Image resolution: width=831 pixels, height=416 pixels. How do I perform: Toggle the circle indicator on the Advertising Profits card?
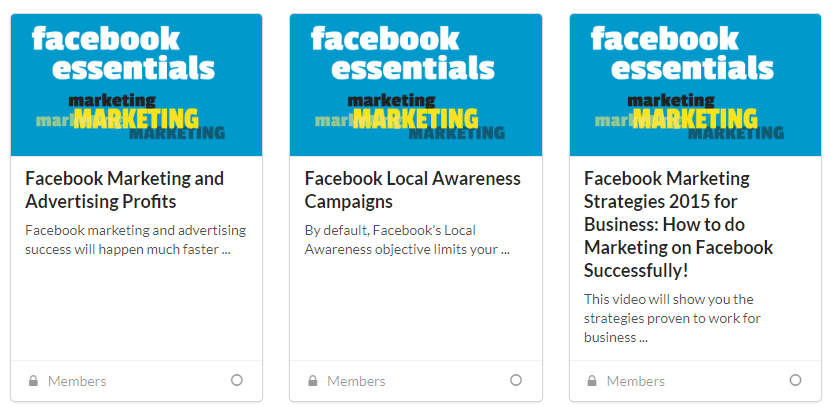(x=237, y=380)
